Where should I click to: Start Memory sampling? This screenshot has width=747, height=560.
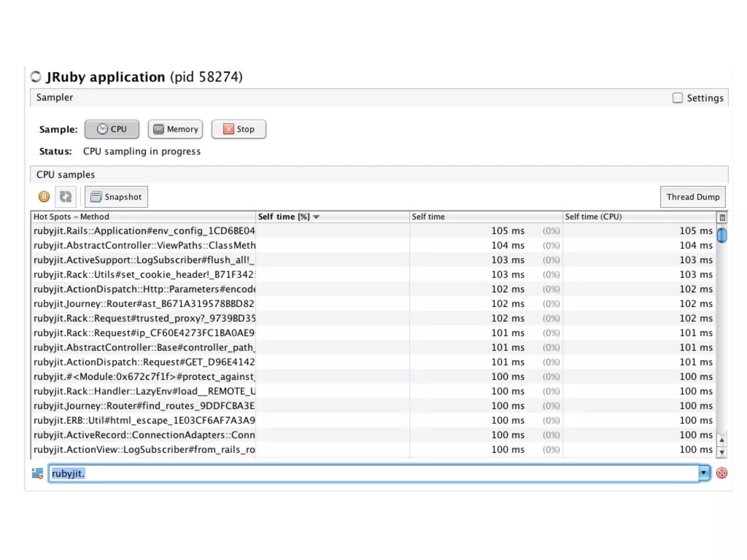coord(175,129)
